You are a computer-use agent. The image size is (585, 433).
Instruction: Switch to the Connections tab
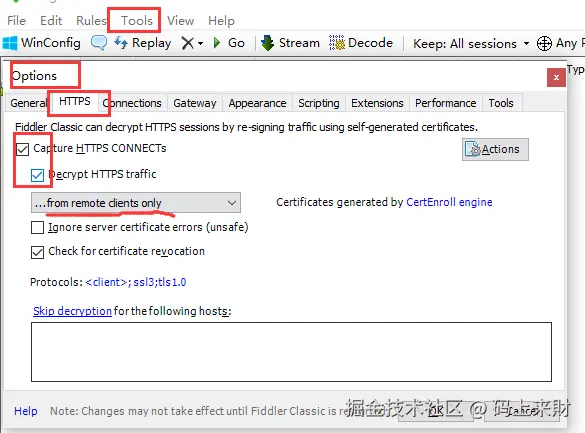(x=132, y=103)
